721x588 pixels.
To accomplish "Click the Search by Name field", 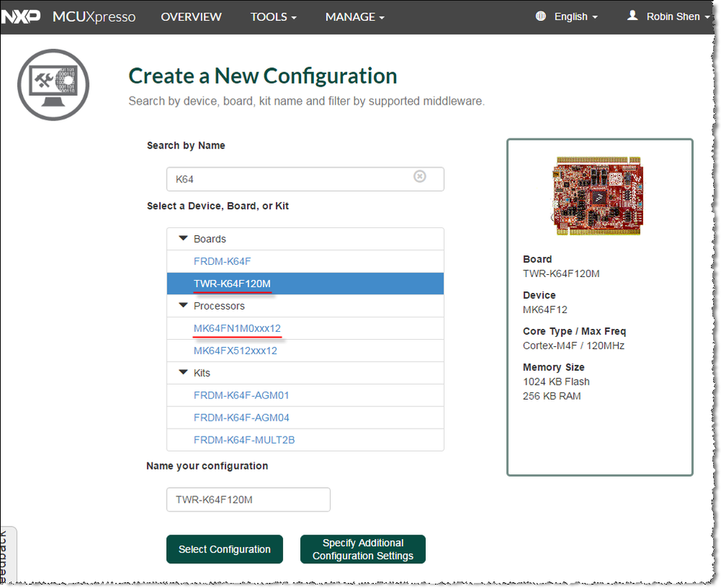I will coord(292,179).
